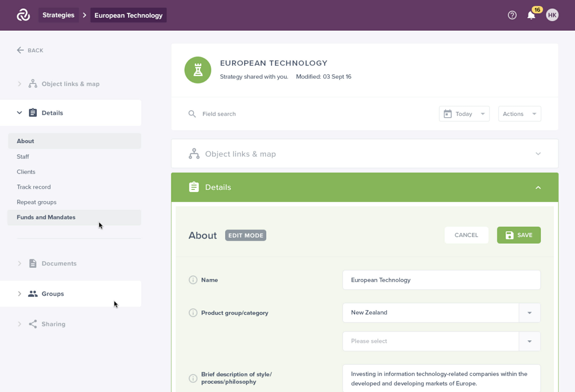This screenshot has height=392, width=575.
Task: Click the sidebar Object links & map icon
Action: [33, 84]
